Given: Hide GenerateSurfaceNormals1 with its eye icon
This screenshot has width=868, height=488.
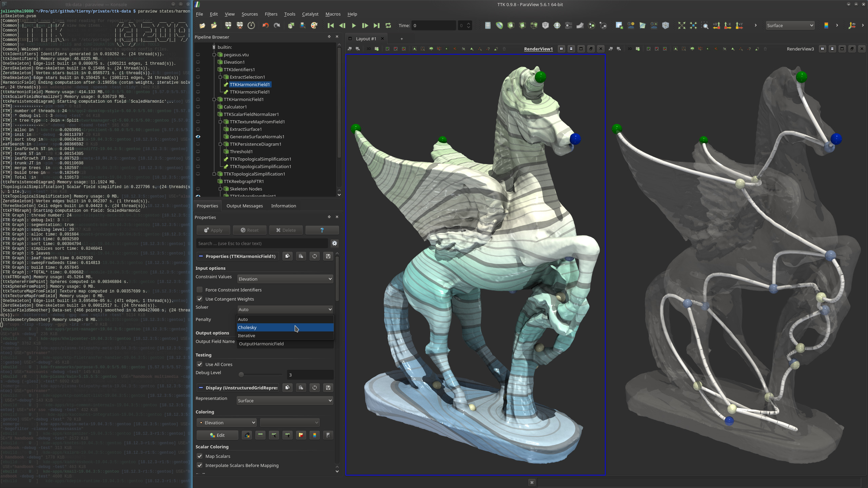Looking at the screenshot, I should tap(198, 137).
